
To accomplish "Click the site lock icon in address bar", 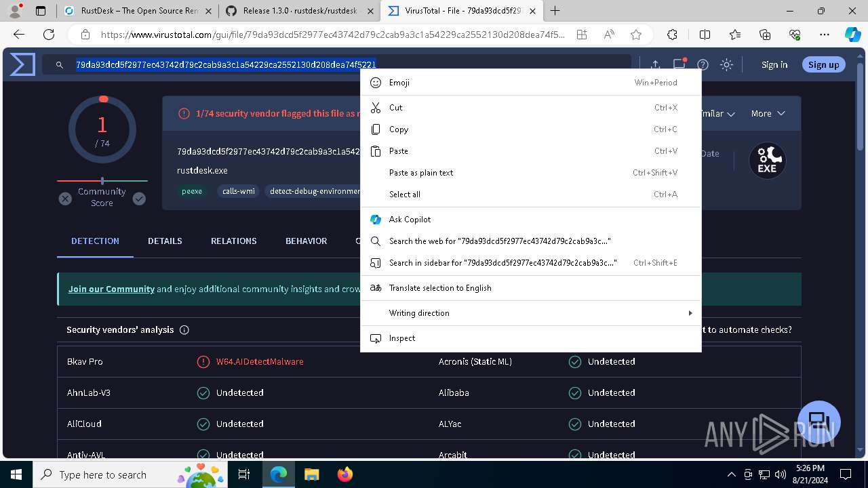I will coord(85,35).
